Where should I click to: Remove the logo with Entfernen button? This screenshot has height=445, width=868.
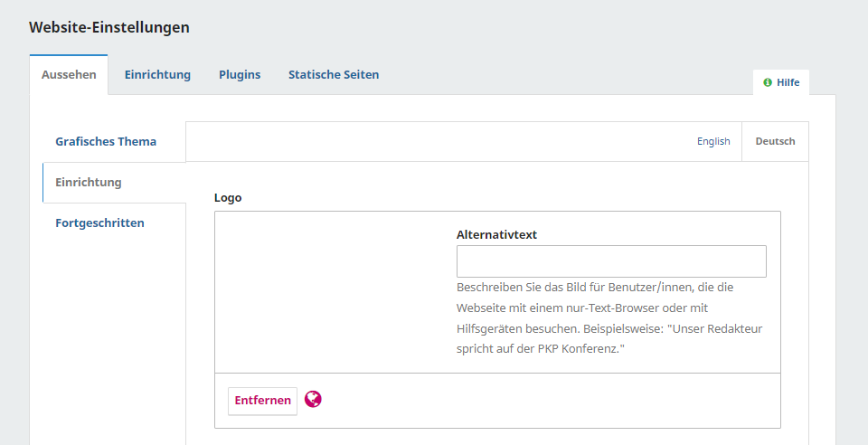click(262, 401)
